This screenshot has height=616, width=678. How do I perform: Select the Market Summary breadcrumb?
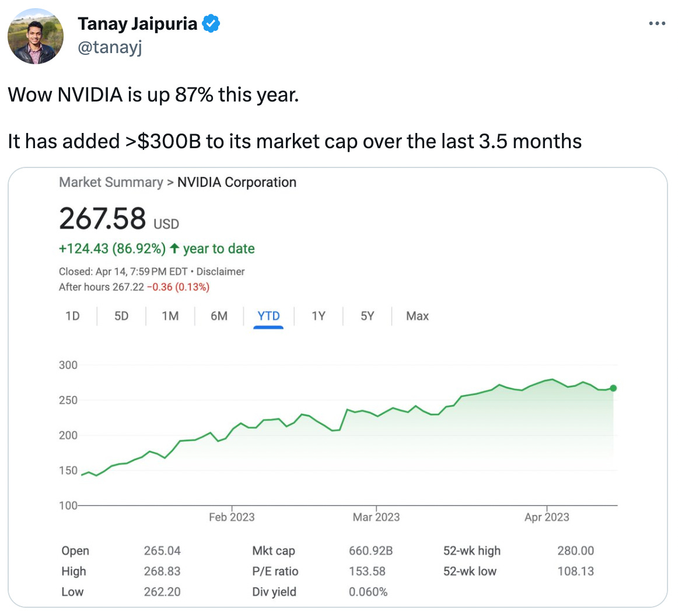pos(110,182)
